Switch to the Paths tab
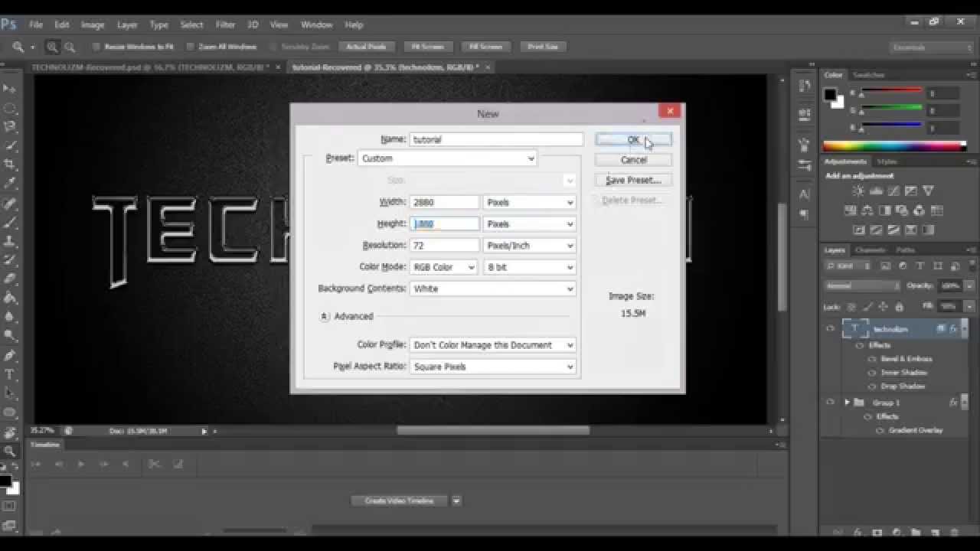The image size is (980, 551). point(906,250)
